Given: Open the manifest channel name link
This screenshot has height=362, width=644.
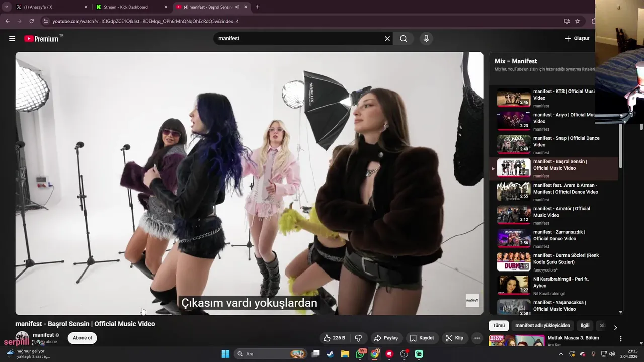Looking at the screenshot, I should click(43, 335).
